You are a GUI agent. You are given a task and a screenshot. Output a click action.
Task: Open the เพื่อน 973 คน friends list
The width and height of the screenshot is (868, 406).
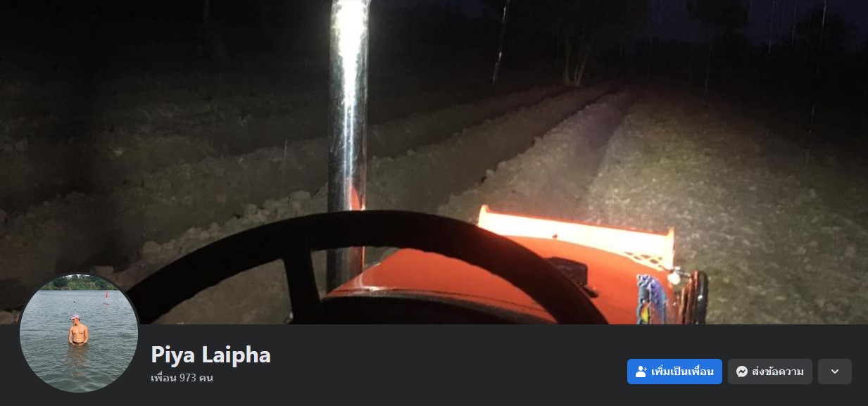pos(182,378)
